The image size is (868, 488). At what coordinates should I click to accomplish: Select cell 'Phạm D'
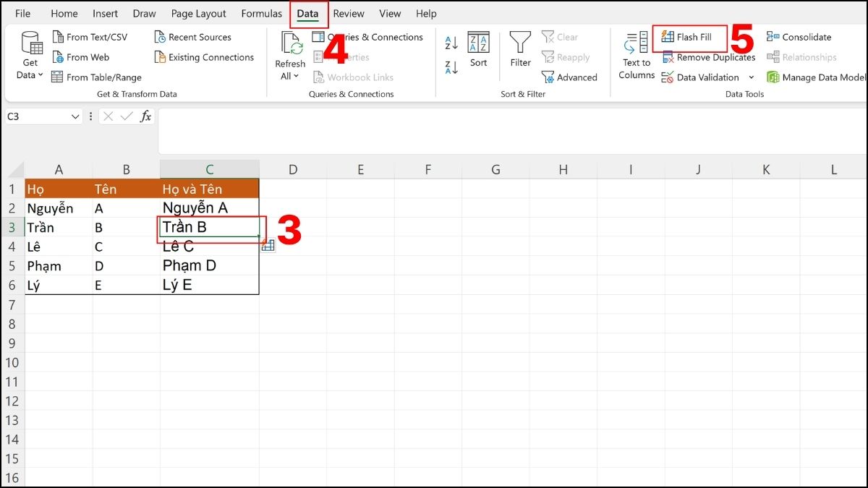(x=210, y=265)
